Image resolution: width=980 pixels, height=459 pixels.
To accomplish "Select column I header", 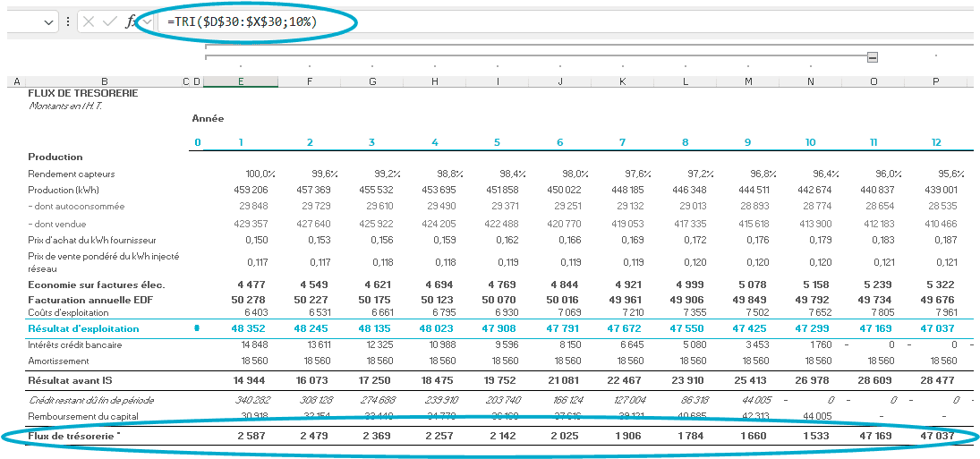I will click(498, 81).
